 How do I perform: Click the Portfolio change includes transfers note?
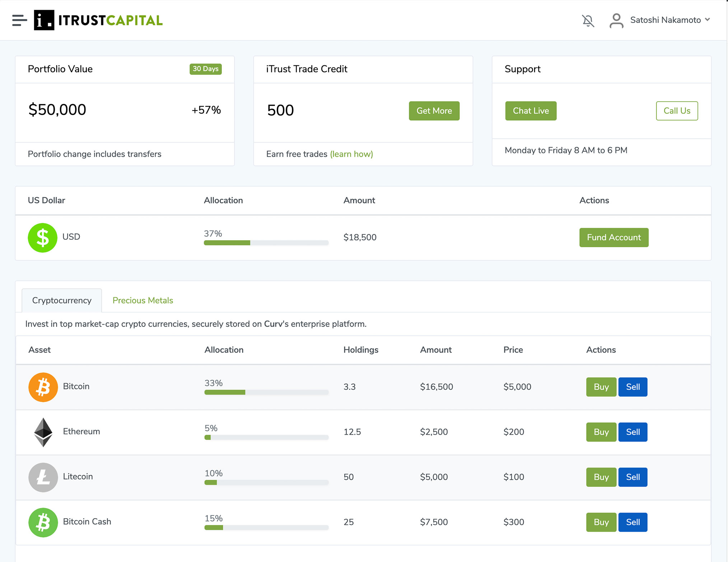95,154
